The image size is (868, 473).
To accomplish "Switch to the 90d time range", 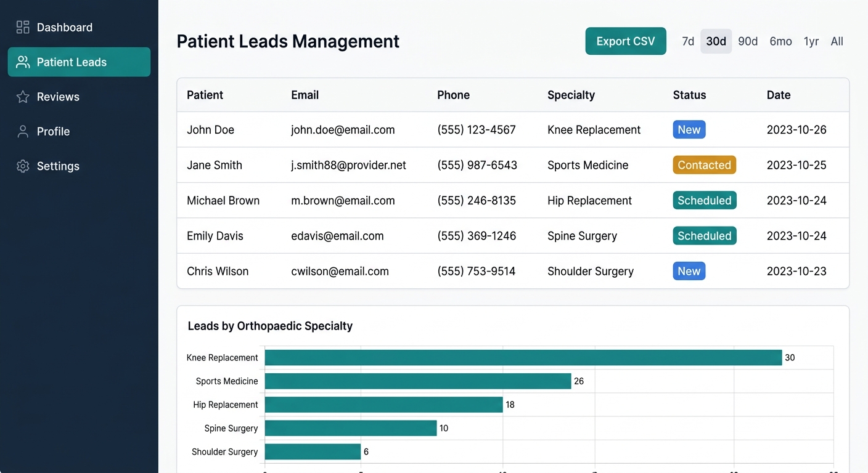I will 748,41.
